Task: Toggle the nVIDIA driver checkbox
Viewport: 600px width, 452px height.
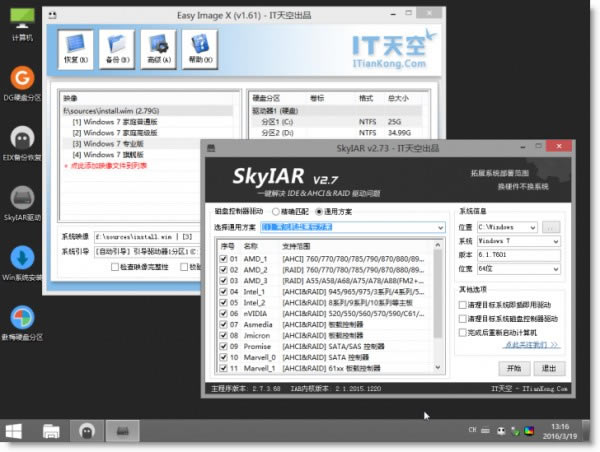Action: point(223,313)
